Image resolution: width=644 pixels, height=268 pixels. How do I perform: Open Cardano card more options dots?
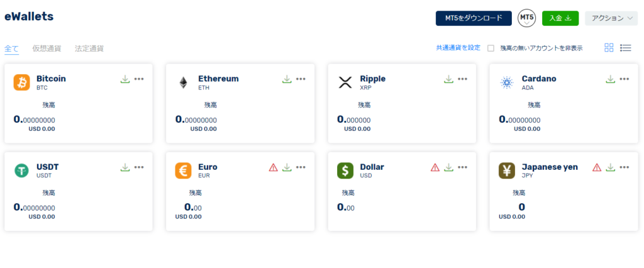point(625,79)
